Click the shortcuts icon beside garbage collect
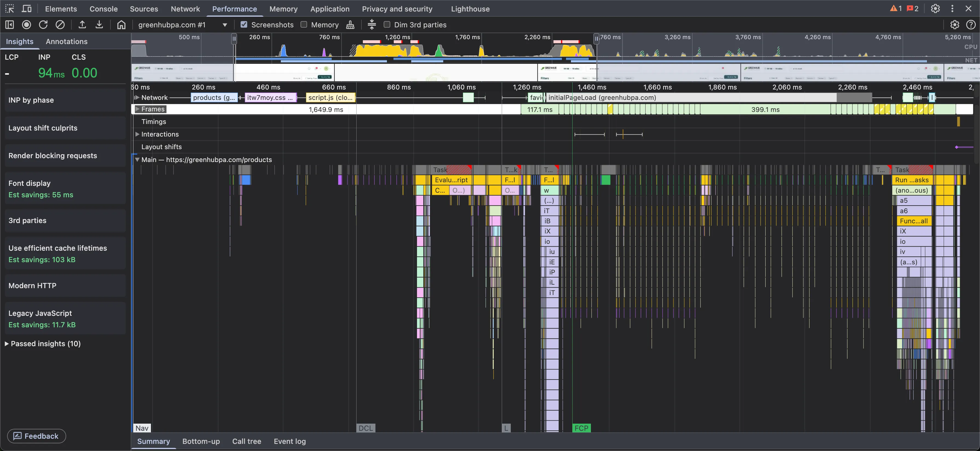Screen dimensions: 980x451 (372, 25)
